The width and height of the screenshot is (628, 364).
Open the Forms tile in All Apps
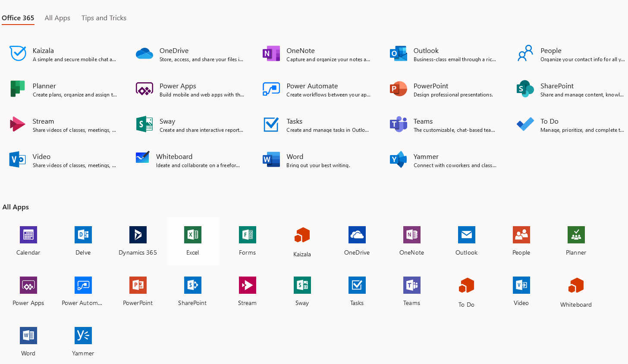[248, 241]
